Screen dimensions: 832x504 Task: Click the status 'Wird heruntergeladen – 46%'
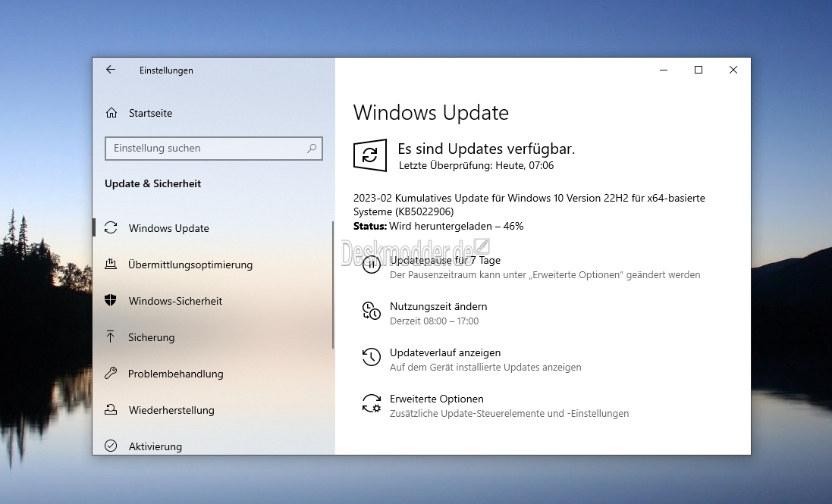coord(457,227)
